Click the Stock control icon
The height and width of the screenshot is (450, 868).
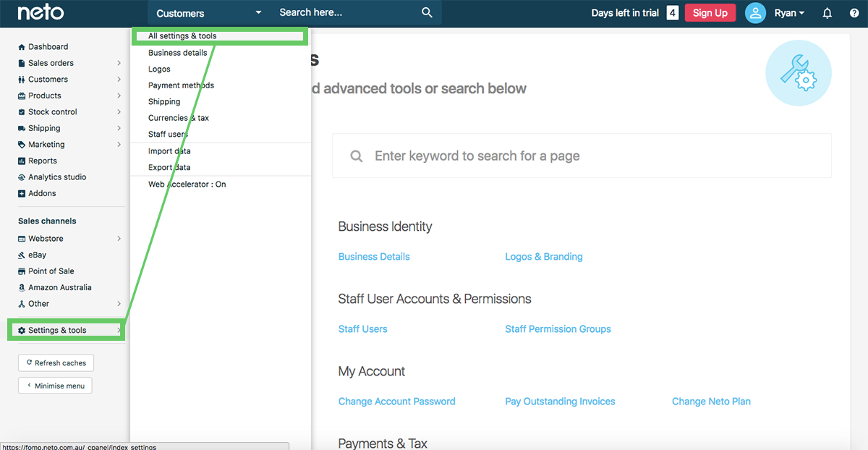click(x=22, y=112)
